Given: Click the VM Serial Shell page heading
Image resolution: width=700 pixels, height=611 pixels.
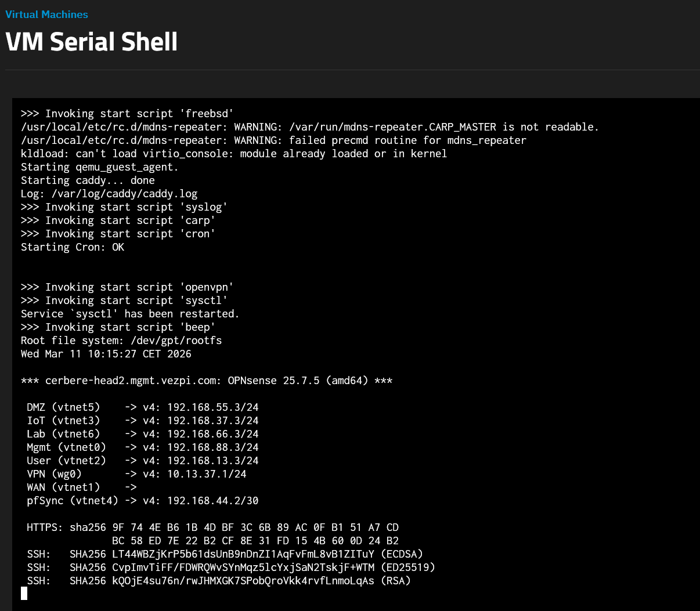Looking at the screenshot, I should pyautogui.click(x=91, y=42).
